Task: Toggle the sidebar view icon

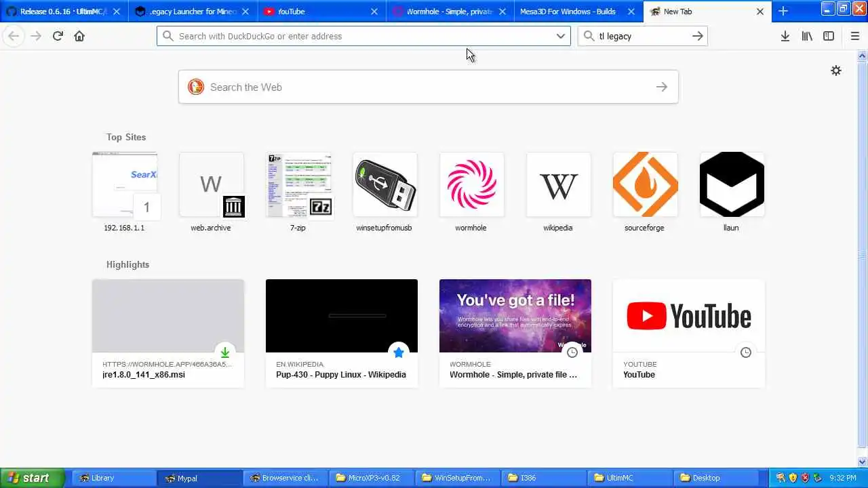Action: tap(829, 36)
